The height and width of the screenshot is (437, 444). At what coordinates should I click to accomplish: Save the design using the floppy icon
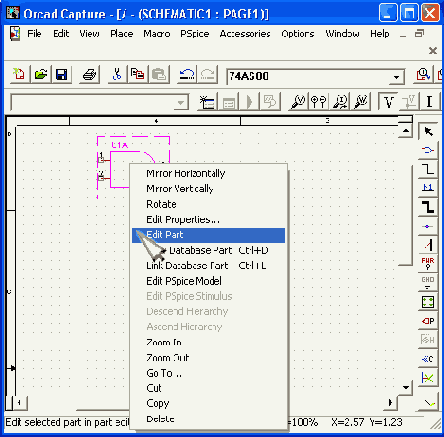pos(62,74)
